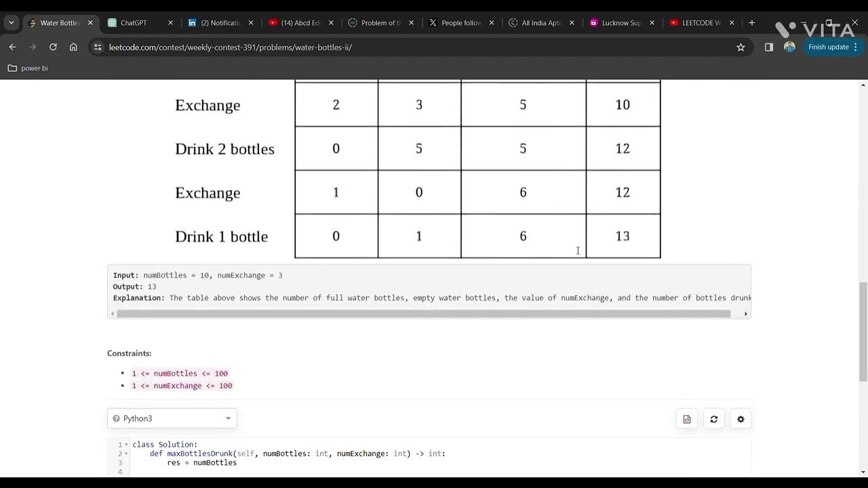
Task: Close the People follow X tab
Action: pyautogui.click(x=491, y=22)
